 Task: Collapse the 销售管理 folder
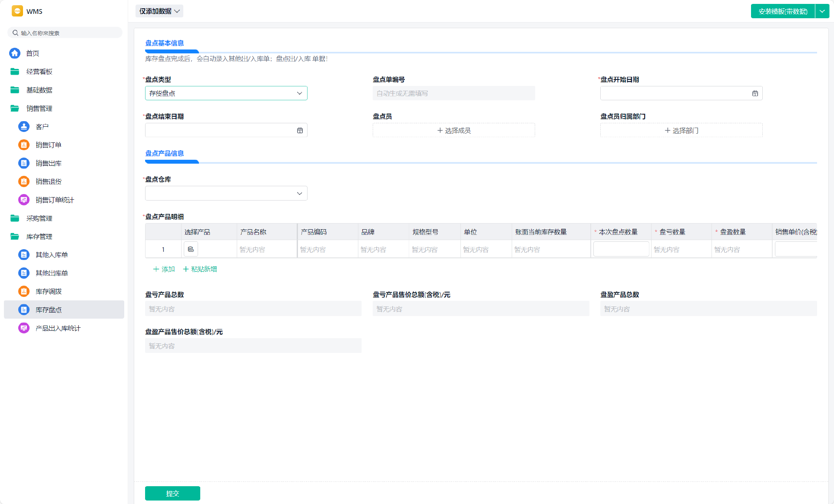39,109
